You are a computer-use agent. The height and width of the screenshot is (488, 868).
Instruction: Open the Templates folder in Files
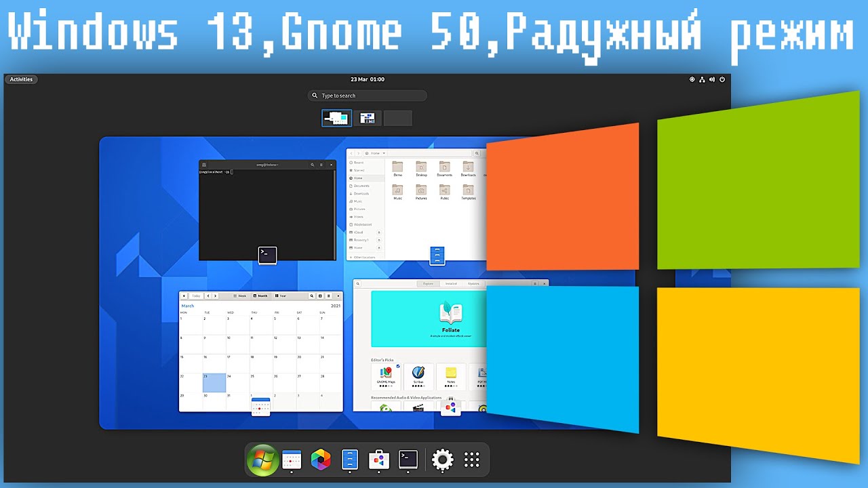[468, 192]
